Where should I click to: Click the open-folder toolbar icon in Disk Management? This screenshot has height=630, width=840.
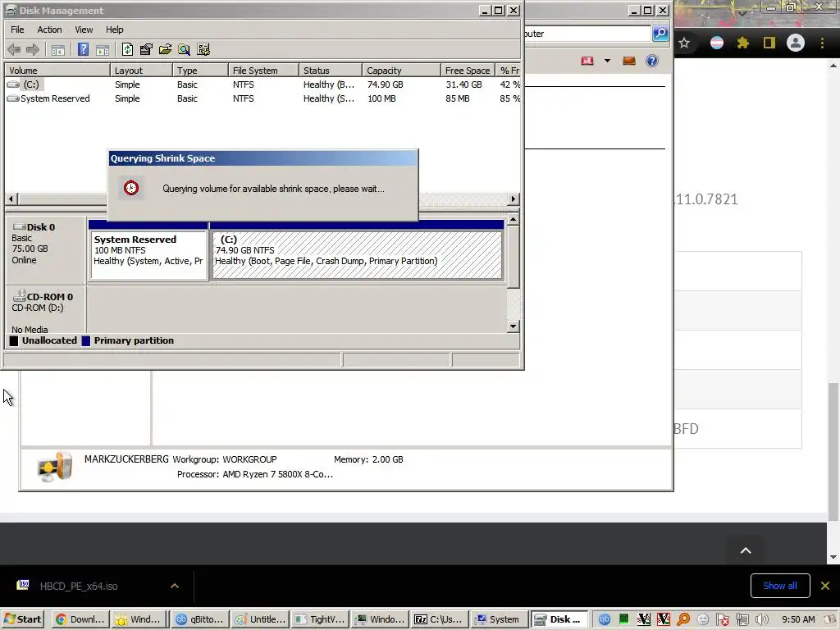(165, 50)
